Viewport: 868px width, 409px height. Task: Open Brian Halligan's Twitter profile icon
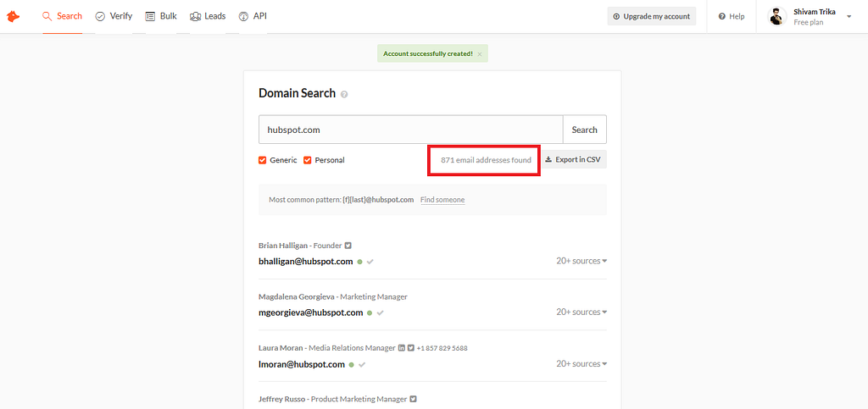(x=348, y=246)
